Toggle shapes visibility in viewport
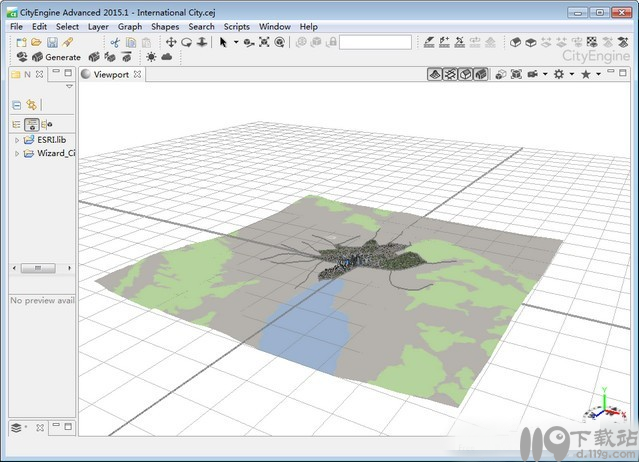This screenshot has width=639, height=462. click(465, 74)
